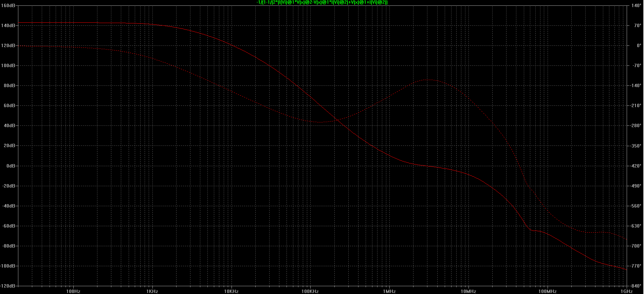Click the -140° phase axis label
The width and height of the screenshot is (644, 294).
click(x=636, y=85)
